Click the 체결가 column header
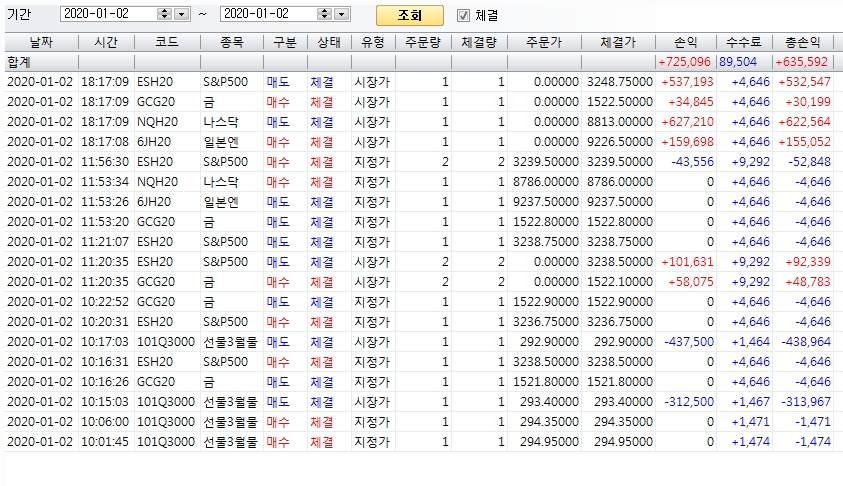This screenshot has width=843, height=486. 618,42
